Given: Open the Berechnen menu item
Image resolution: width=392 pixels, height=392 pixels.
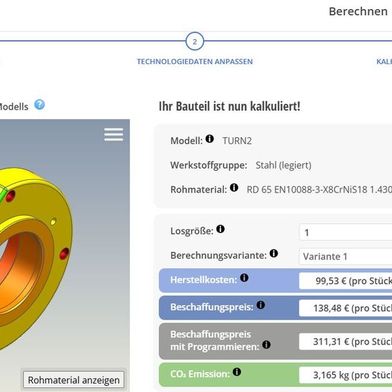Looking at the screenshot, I should coord(358,11).
